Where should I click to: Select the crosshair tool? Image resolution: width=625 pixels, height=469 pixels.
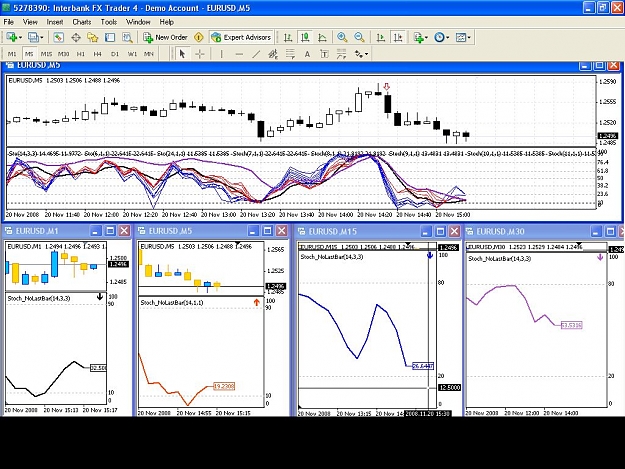200,54
